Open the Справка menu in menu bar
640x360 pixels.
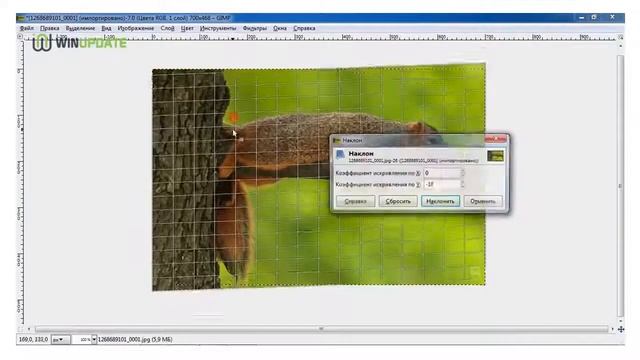[x=304, y=28]
